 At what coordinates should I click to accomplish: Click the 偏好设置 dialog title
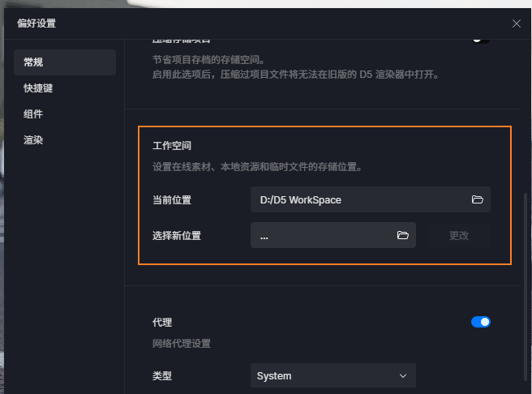(36, 24)
